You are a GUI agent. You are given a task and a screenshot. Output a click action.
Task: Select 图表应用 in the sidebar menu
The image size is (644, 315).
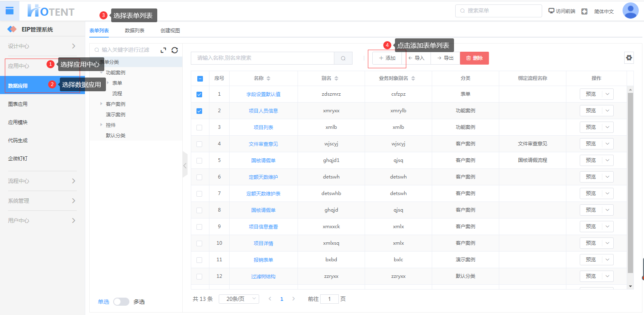[18, 104]
